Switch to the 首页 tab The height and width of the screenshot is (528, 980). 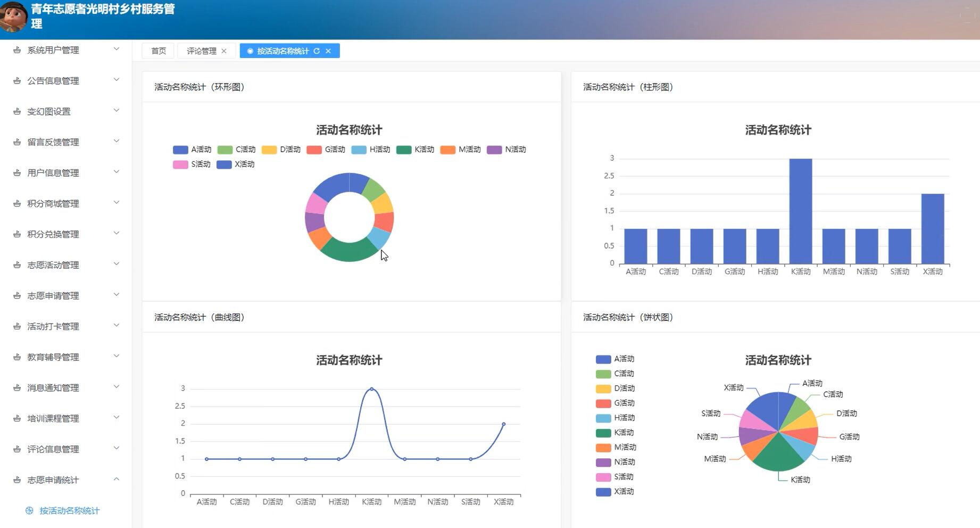[159, 51]
